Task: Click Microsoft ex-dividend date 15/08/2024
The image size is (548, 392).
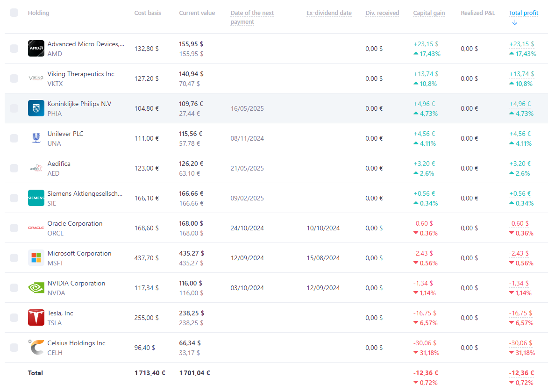Action: 323,258
